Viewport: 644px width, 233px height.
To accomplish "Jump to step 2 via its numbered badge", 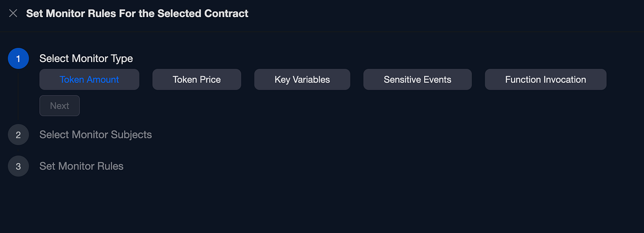I will click(18, 135).
